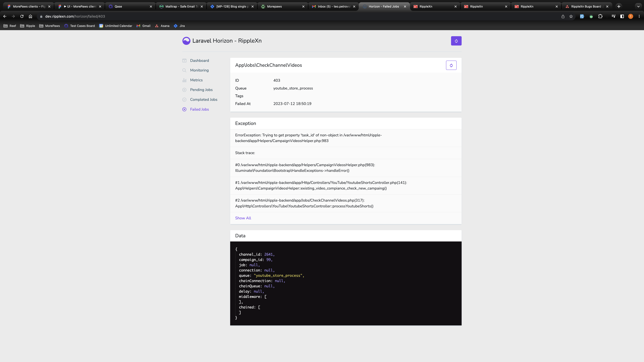The height and width of the screenshot is (362, 644).
Task: Open the Monitoring section
Action: (199, 70)
